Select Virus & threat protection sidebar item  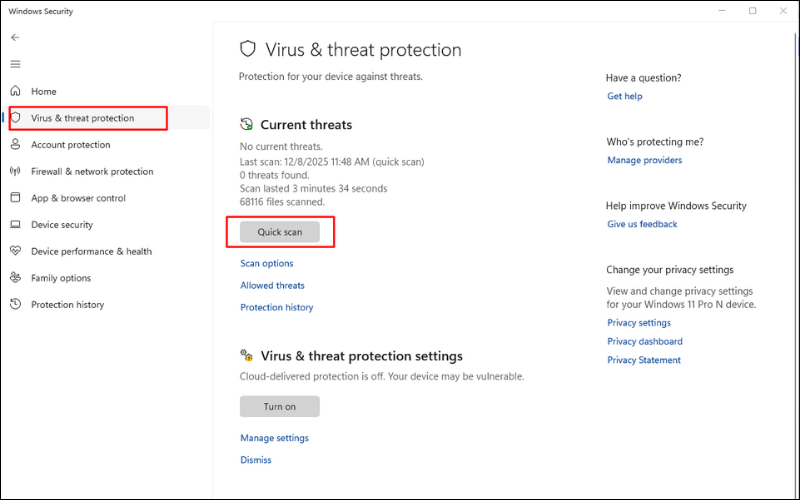(x=82, y=118)
